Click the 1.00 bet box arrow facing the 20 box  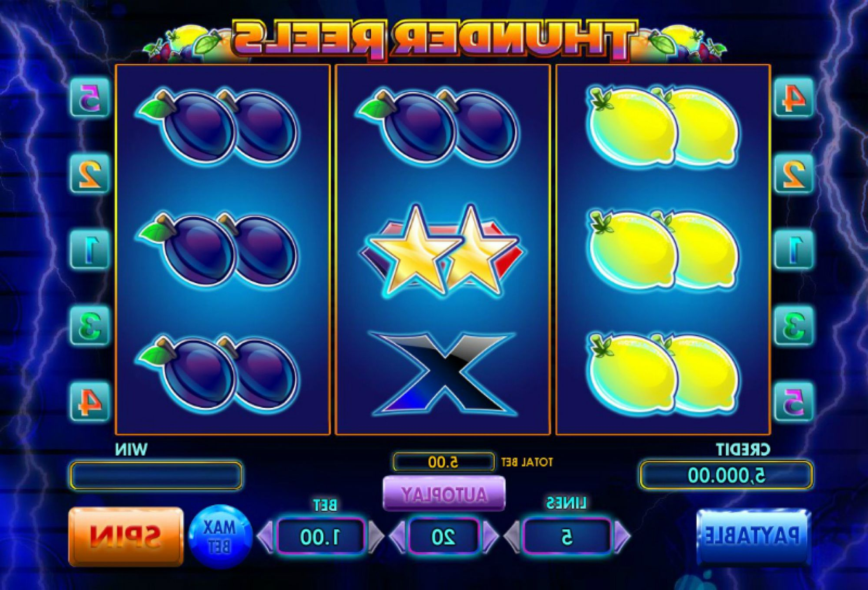coord(376,536)
